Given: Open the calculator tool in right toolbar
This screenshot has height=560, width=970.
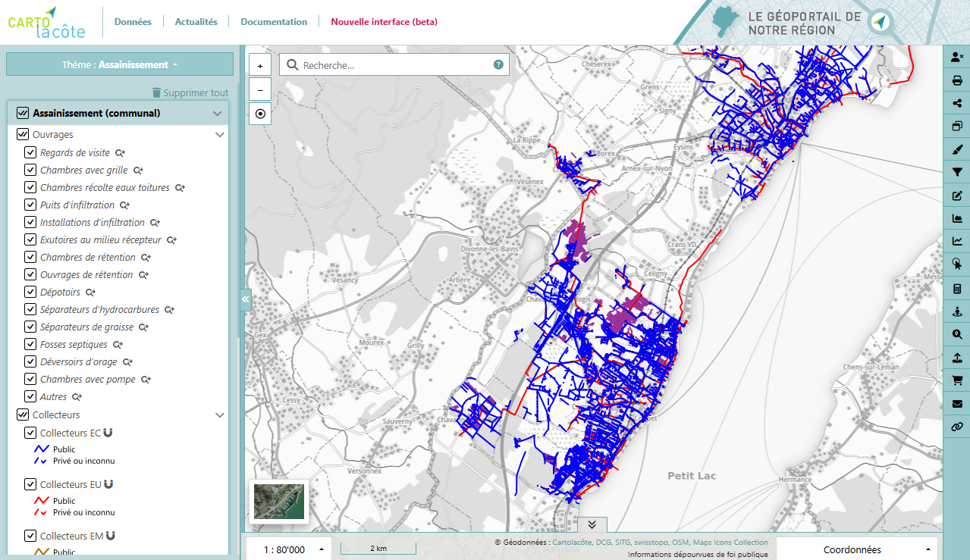Looking at the screenshot, I should tap(957, 288).
